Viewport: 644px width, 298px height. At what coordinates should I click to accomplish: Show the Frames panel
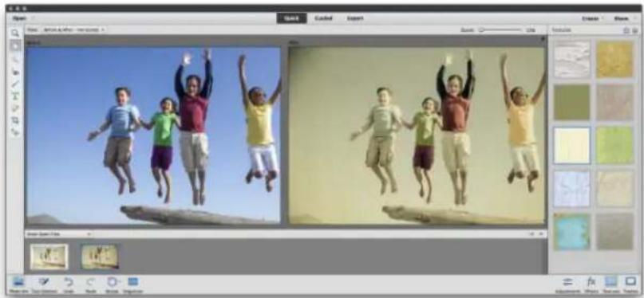(630, 285)
